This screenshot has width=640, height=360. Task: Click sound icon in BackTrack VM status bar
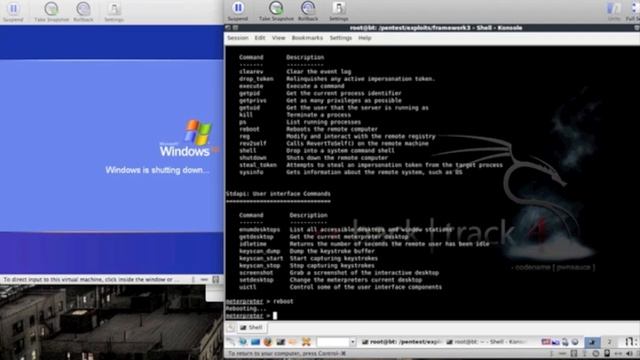(x=629, y=353)
